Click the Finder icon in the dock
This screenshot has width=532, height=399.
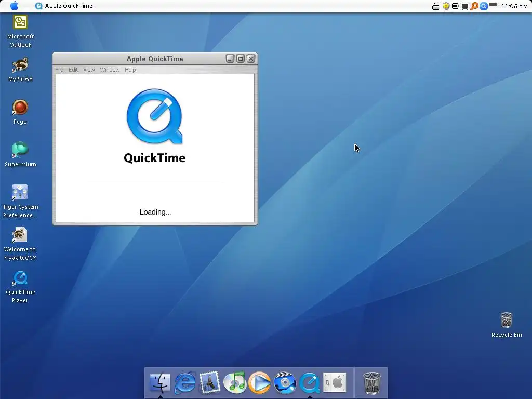160,383
